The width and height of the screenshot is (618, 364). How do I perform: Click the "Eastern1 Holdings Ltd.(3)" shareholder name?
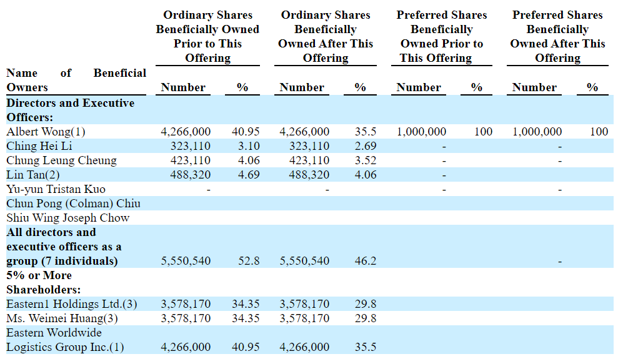click(72, 304)
